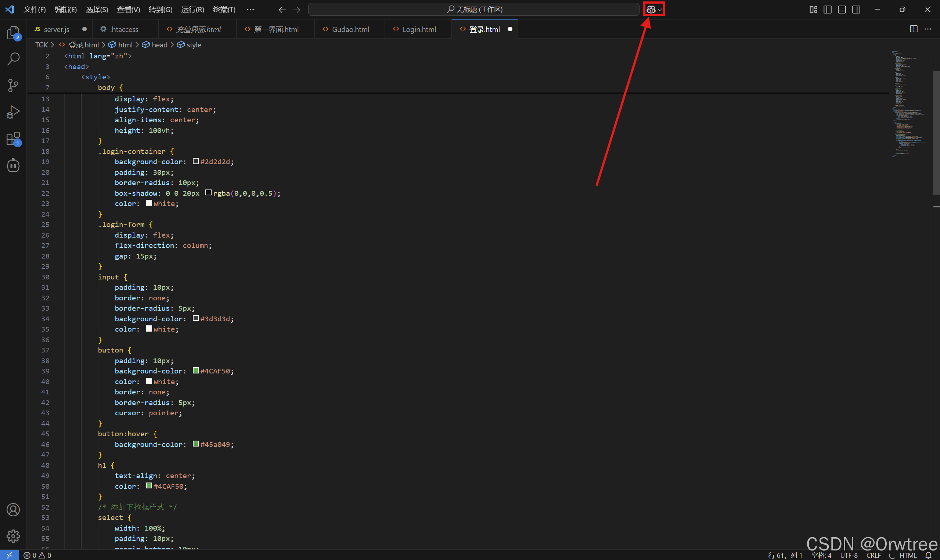This screenshot has width=940, height=560.
Task: Open the Accounts menu icon
Action: [13, 510]
